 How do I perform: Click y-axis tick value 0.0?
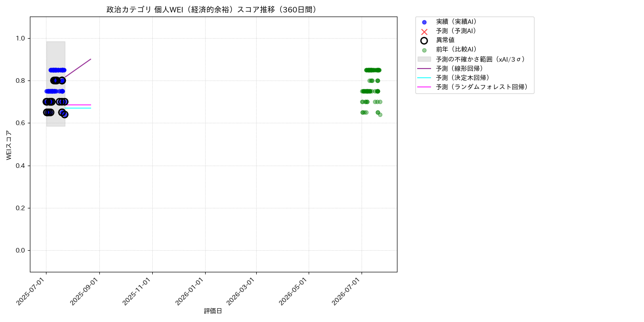pos(21,250)
